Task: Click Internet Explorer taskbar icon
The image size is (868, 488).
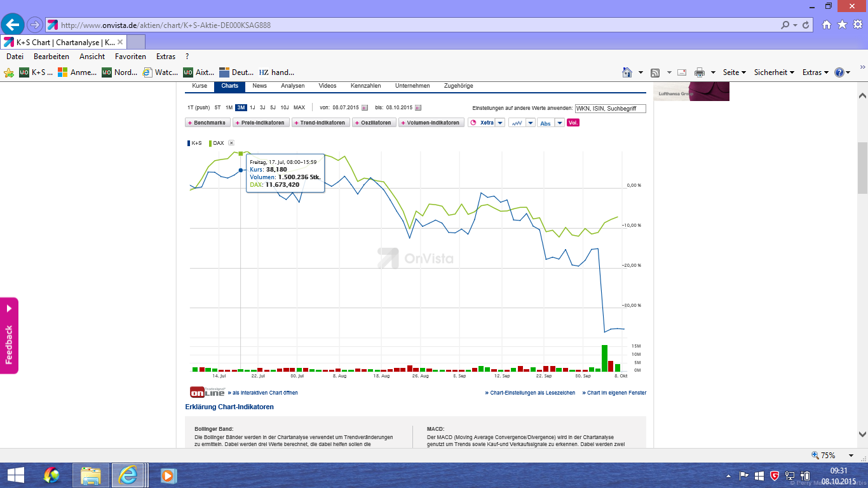Action: coord(128,475)
